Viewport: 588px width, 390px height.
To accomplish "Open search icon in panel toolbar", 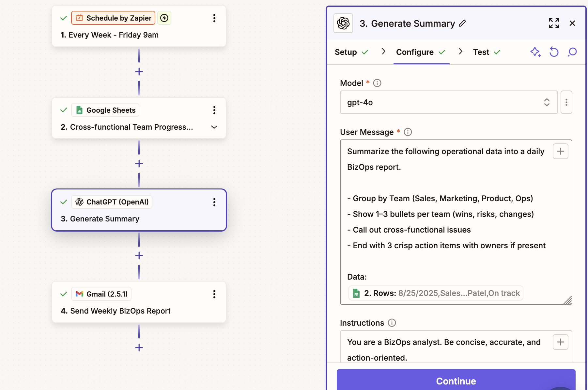I will tap(572, 52).
